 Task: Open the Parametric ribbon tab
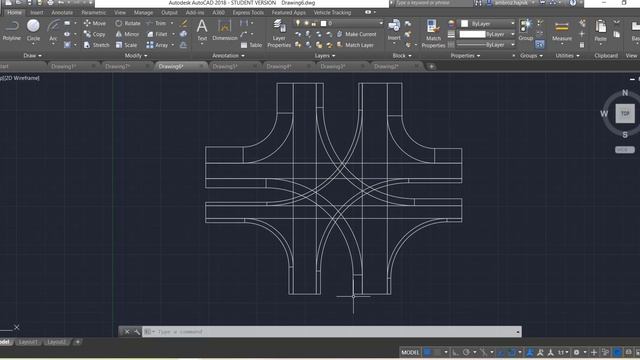tap(93, 13)
